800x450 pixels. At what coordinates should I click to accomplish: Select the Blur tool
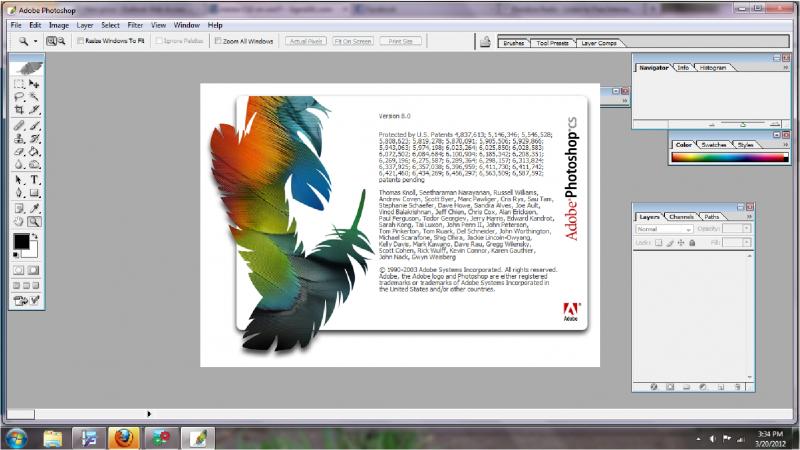click(x=19, y=165)
